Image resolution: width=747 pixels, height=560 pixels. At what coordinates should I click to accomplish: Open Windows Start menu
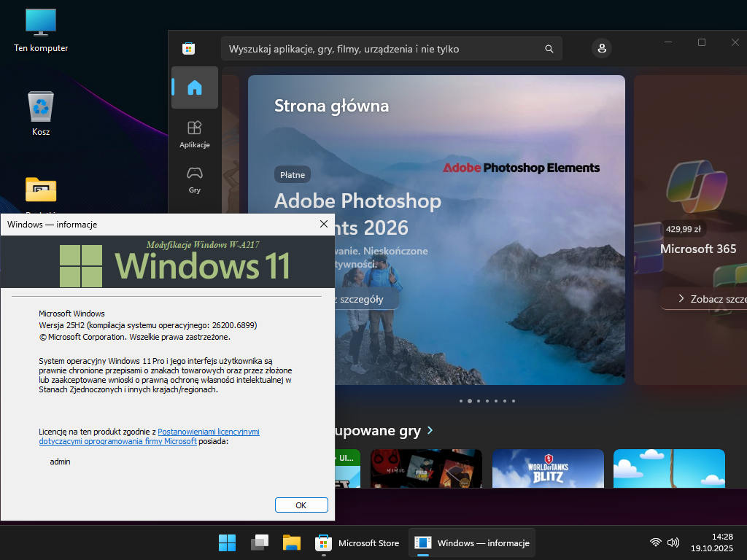(227, 543)
